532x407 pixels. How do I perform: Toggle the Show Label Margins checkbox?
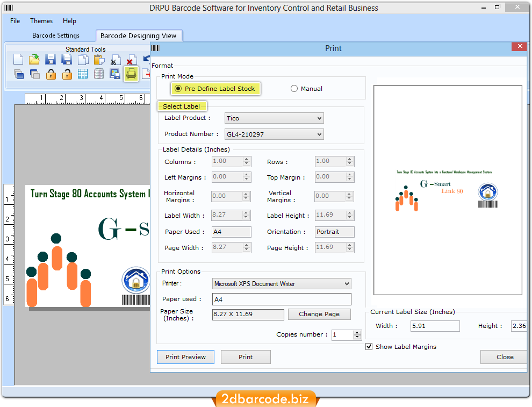coord(369,347)
